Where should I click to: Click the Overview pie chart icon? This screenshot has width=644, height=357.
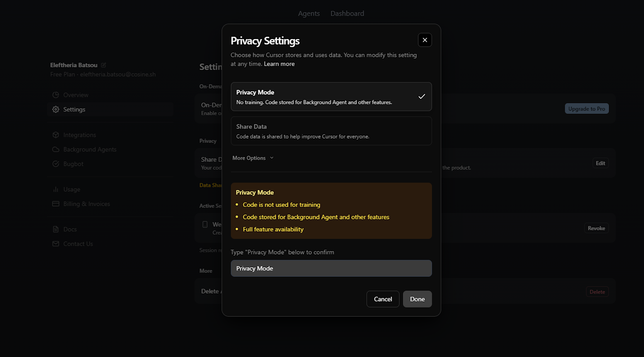(56, 95)
